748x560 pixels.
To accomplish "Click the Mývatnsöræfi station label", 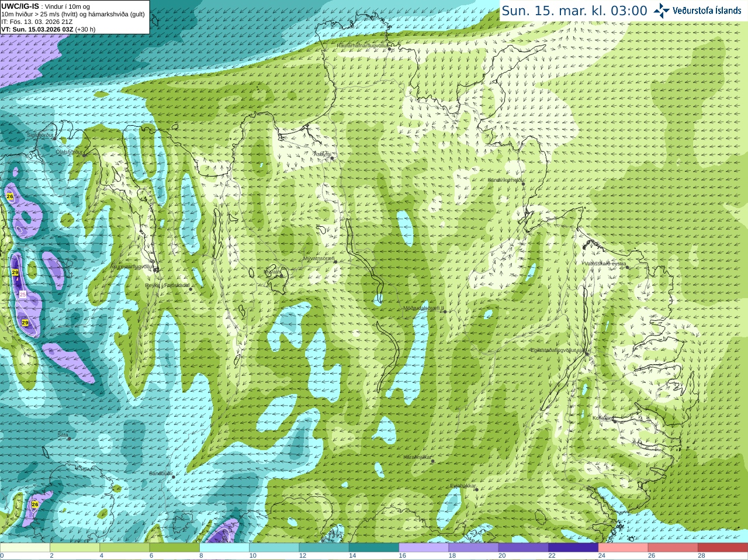I will [318, 258].
